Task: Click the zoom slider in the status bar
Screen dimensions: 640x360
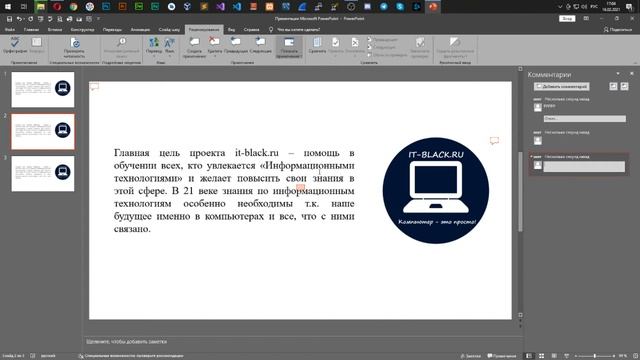Action: 595,356
